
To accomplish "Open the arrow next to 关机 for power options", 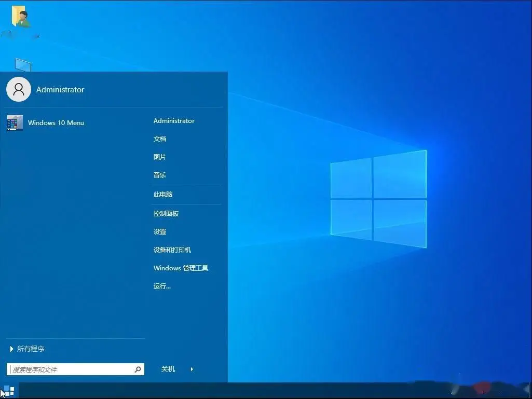I will click(192, 369).
